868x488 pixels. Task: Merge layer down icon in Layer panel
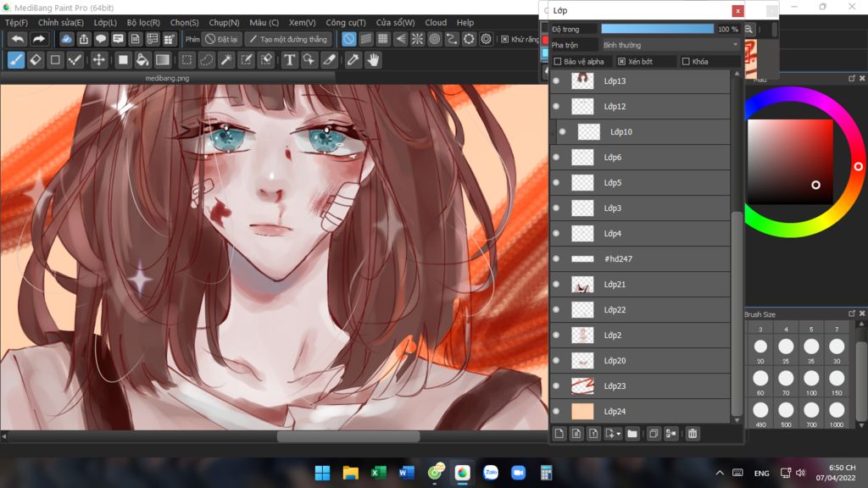point(671,434)
